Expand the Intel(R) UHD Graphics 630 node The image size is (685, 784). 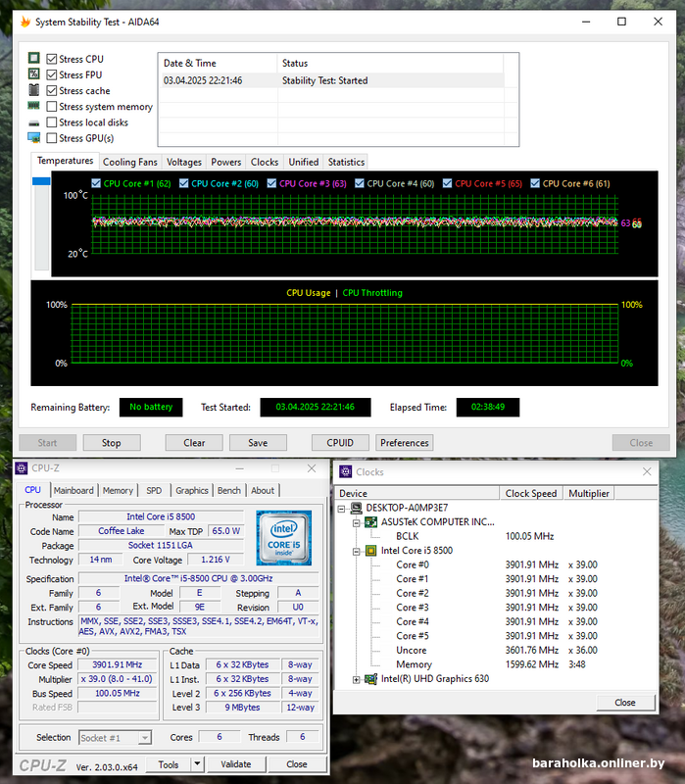[x=357, y=680]
